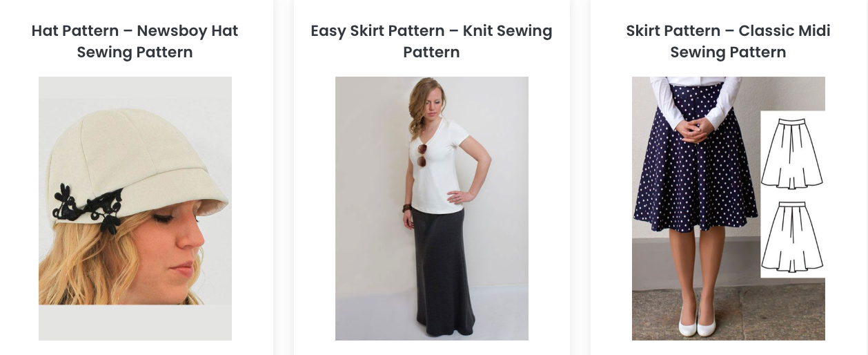Select the polka dot midi skirt photo
Image resolution: width=868 pixels, height=355 pixels.
click(729, 209)
